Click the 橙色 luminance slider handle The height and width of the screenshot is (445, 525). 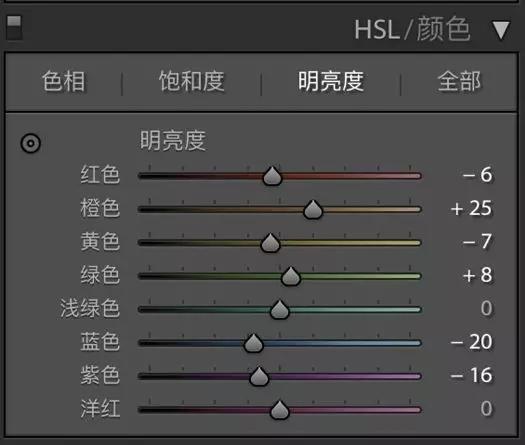point(313,209)
